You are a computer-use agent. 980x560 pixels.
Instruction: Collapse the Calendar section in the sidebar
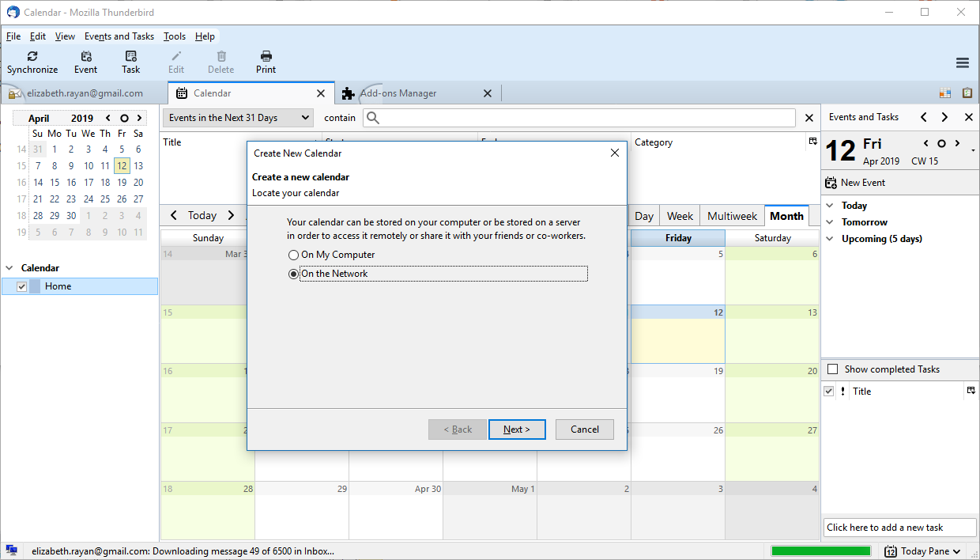[8, 267]
